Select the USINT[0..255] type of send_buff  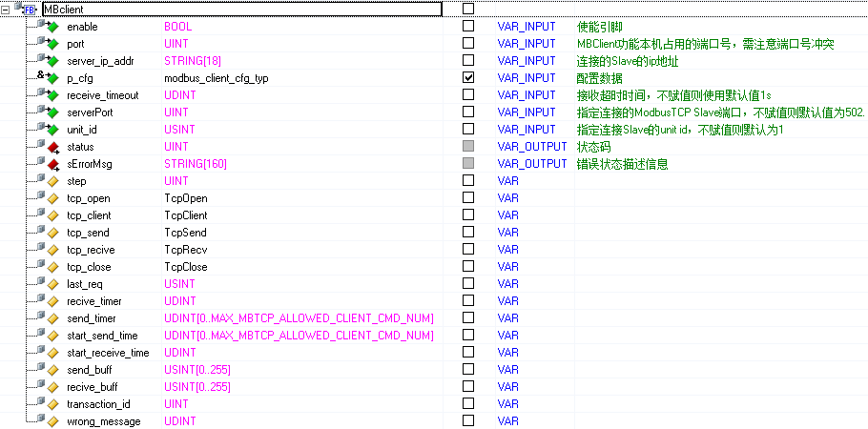(x=197, y=370)
